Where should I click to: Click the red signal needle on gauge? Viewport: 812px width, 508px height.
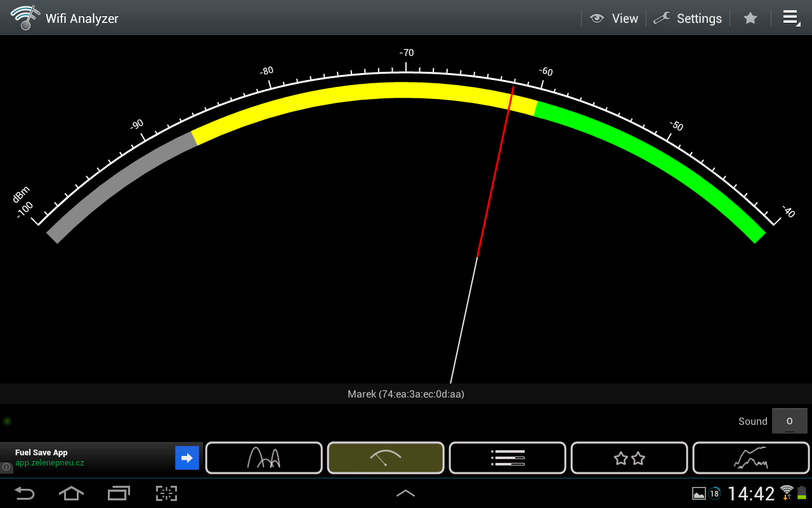click(495, 171)
